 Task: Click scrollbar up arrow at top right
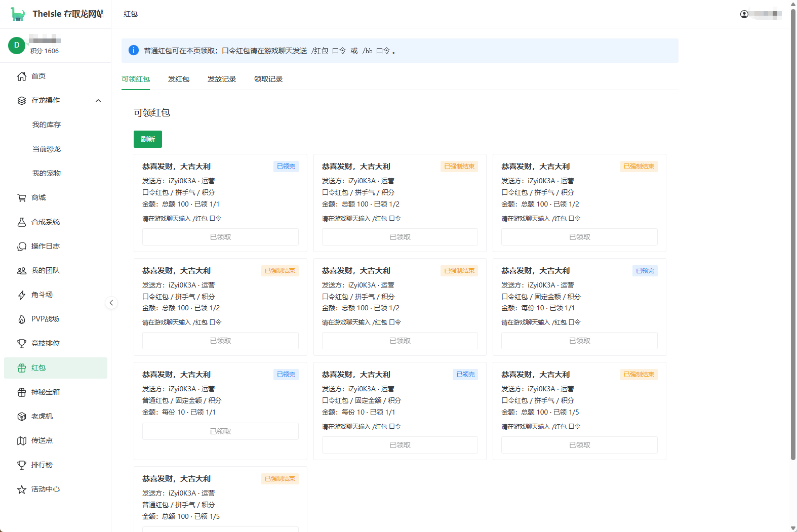point(793,4)
